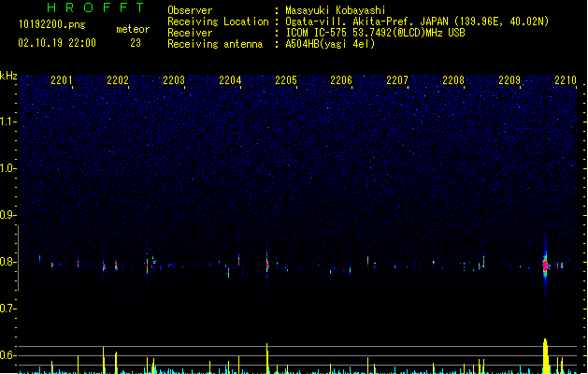Click the 2210 time marker
Screen dimensions: 588x374
pos(566,80)
